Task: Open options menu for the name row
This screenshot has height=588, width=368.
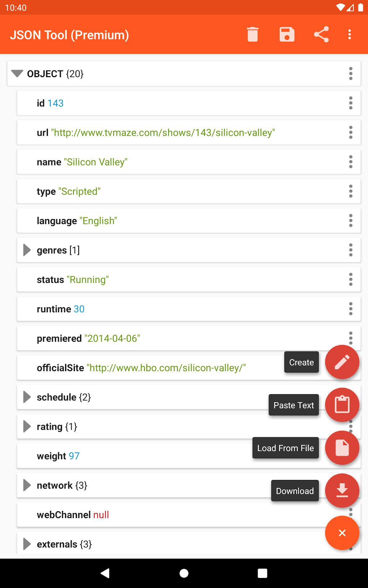Action: point(351,162)
